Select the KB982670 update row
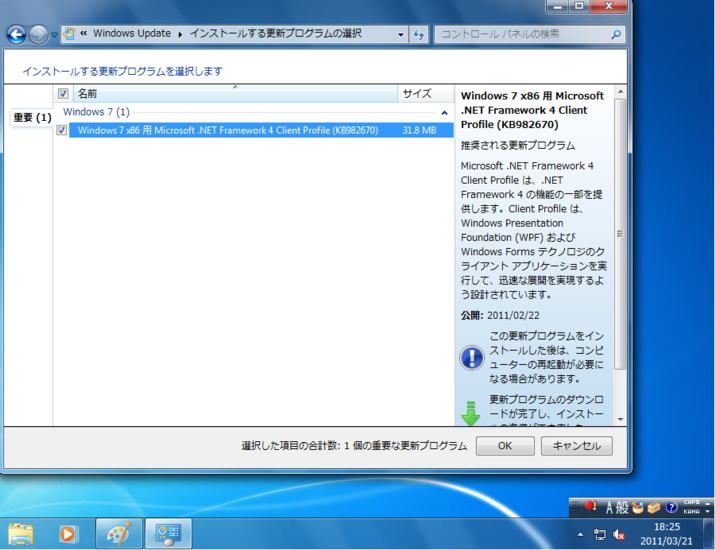The image size is (715, 550). [261, 130]
